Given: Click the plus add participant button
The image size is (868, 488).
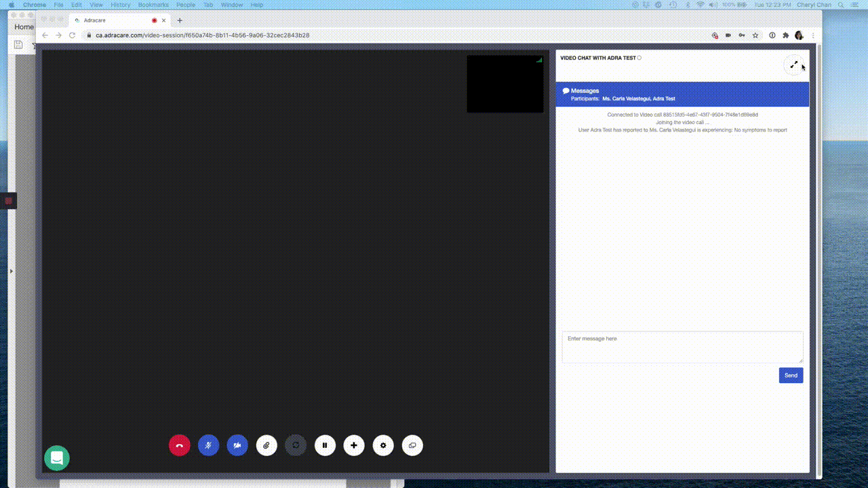Looking at the screenshot, I should 354,445.
